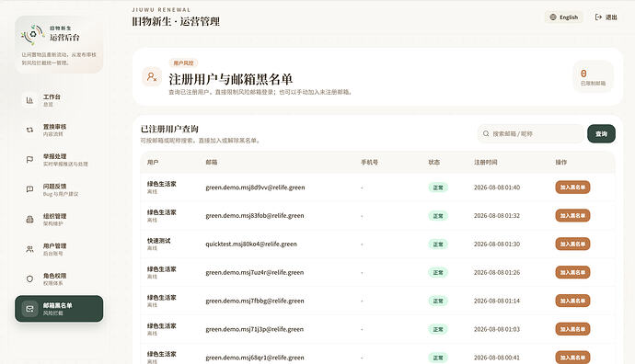
Task: Click the 已注册用户查询 heading
Action: pos(169,129)
